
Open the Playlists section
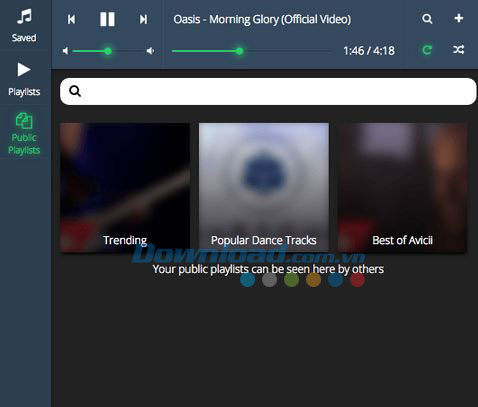(24, 79)
